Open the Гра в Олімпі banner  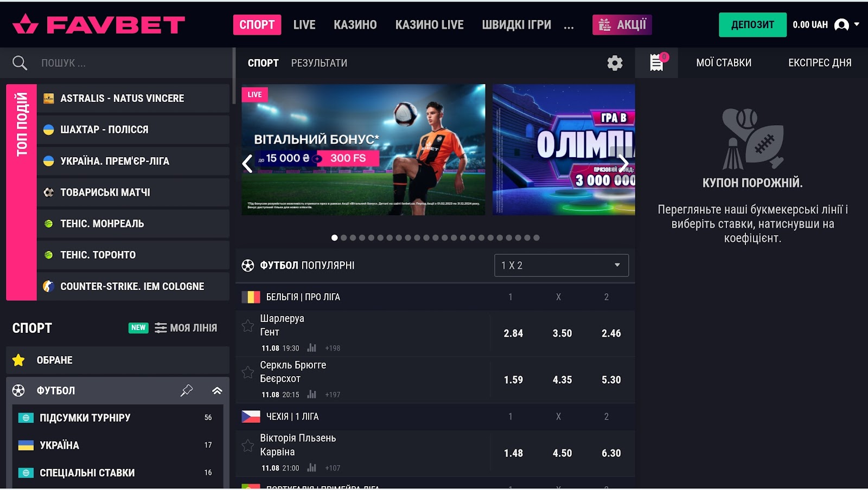point(564,150)
